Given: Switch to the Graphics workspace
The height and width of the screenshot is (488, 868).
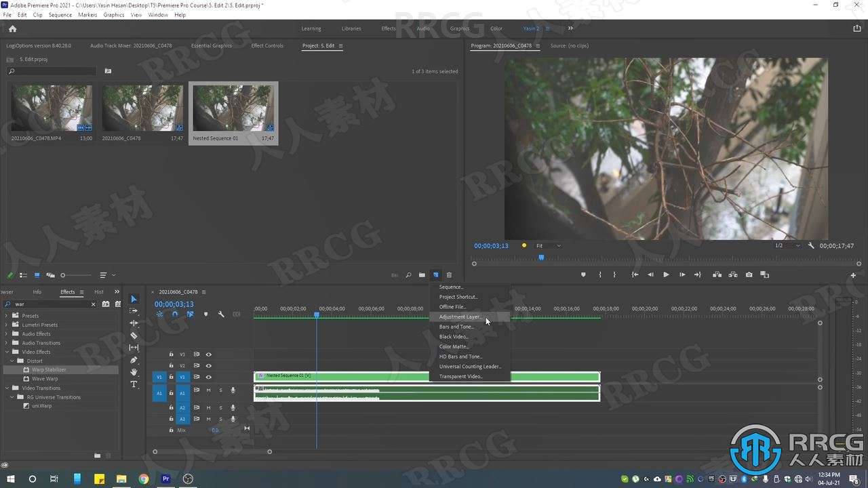Looking at the screenshot, I should click(459, 28).
